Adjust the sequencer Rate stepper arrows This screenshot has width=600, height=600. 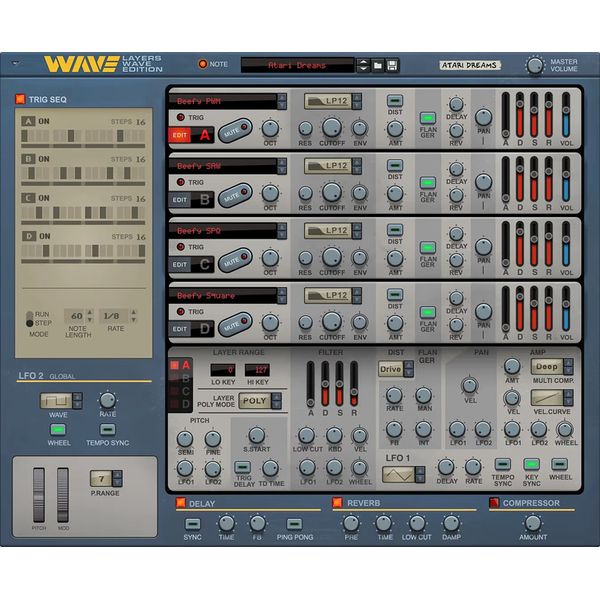[134, 316]
